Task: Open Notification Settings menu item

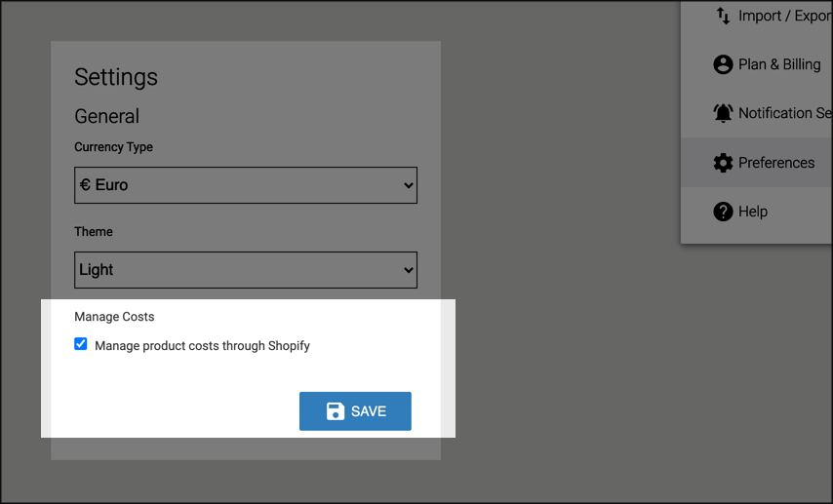Action: pyautogui.click(x=757, y=113)
